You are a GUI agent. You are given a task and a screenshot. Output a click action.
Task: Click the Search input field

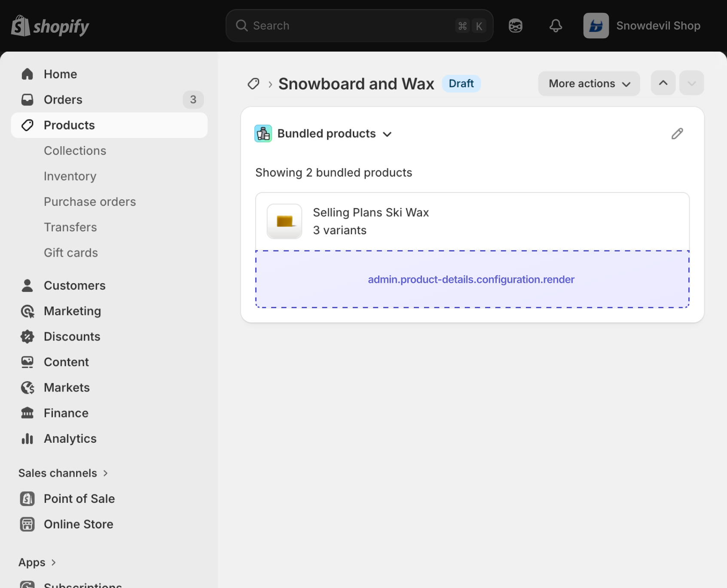coord(359,26)
